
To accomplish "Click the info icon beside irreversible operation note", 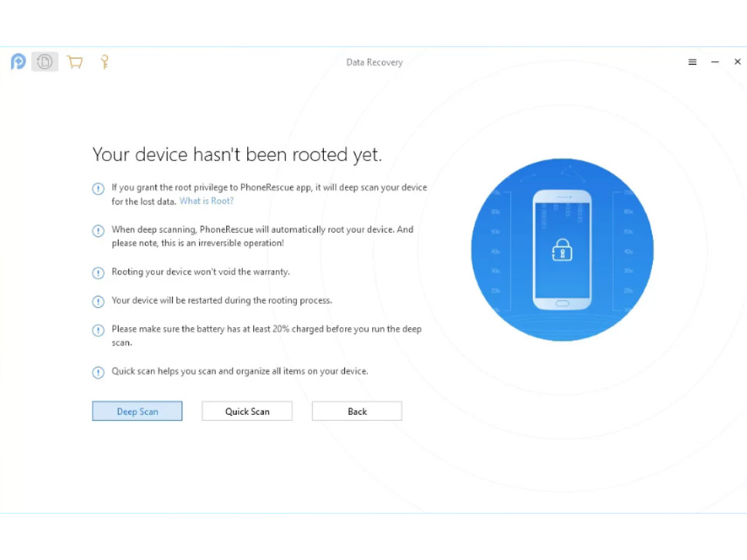I will [98, 231].
